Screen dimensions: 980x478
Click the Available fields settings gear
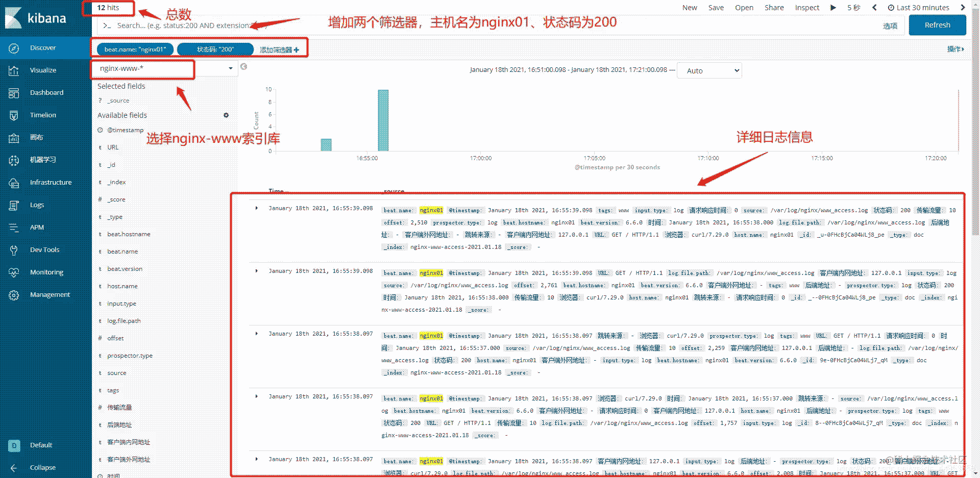226,115
